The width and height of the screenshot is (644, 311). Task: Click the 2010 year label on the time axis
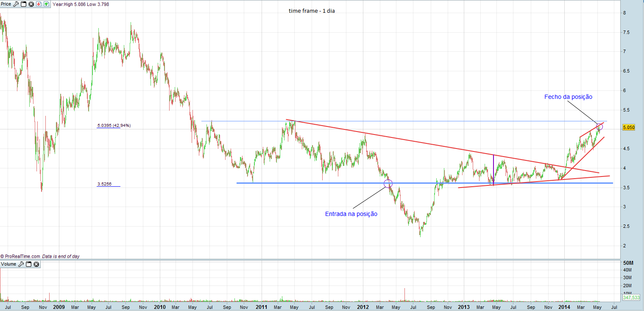[x=160, y=306]
